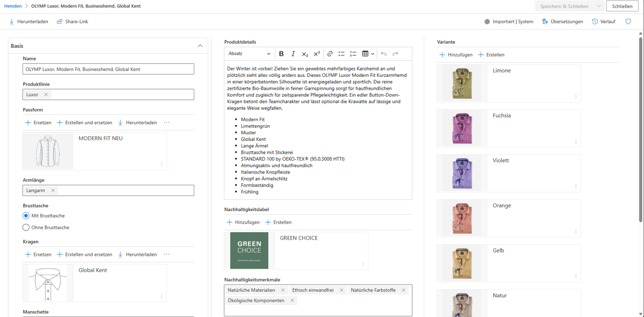Click Erstellen und ersetzen under Passform

pyautogui.click(x=84, y=123)
